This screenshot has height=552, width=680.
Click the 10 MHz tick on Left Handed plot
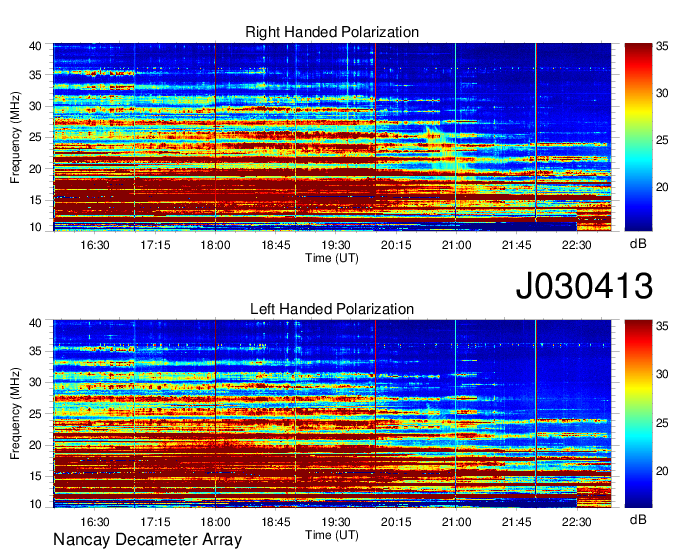tap(36, 504)
